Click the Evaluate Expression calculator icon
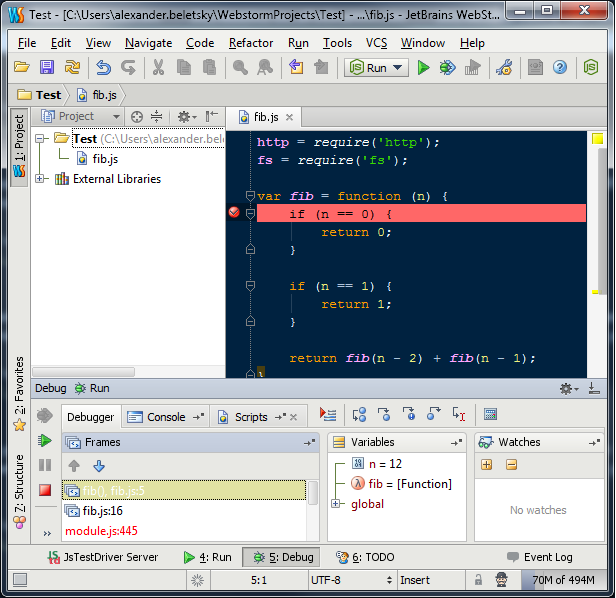Viewport: 616px width, 598px height. (x=490, y=415)
